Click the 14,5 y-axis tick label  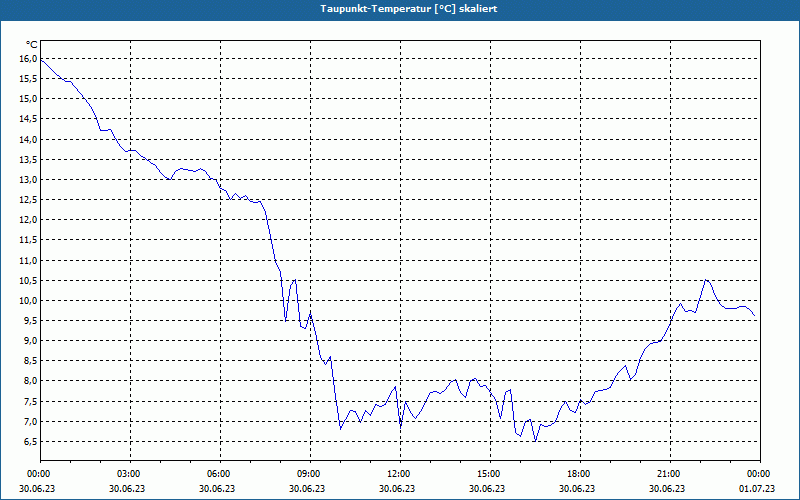pyautogui.click(x=29, y=118)
